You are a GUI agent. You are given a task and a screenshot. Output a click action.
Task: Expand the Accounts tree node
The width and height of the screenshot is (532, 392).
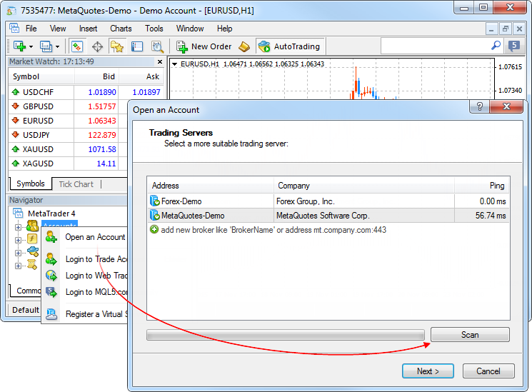[19, 226]
